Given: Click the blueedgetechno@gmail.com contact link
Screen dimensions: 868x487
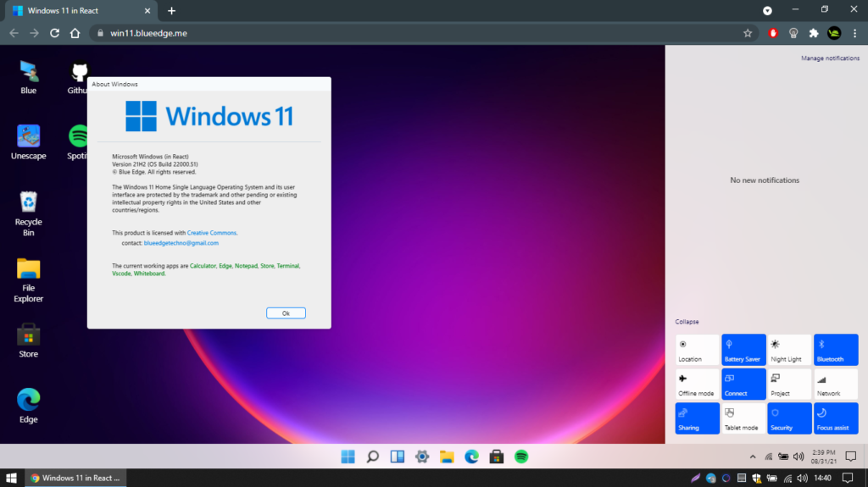Looking at the screenshot, I should tap(181, 243).
